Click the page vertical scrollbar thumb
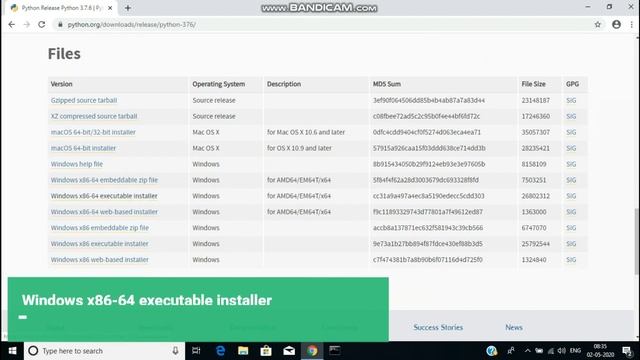The height and width of the screenshot is (360, 640). pos(637,241)
